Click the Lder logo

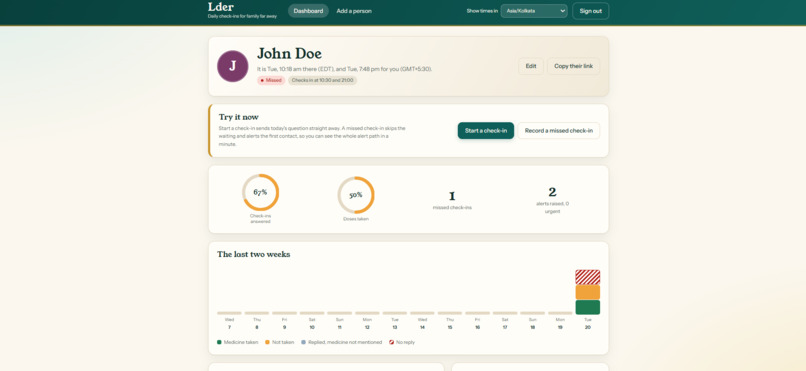[221, 7]
